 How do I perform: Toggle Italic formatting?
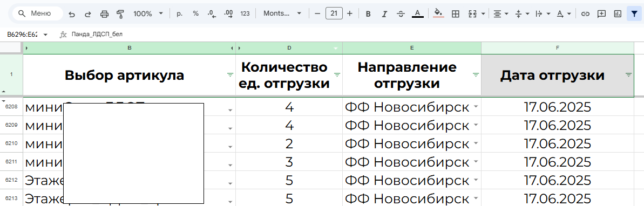(x=384, y=13)
